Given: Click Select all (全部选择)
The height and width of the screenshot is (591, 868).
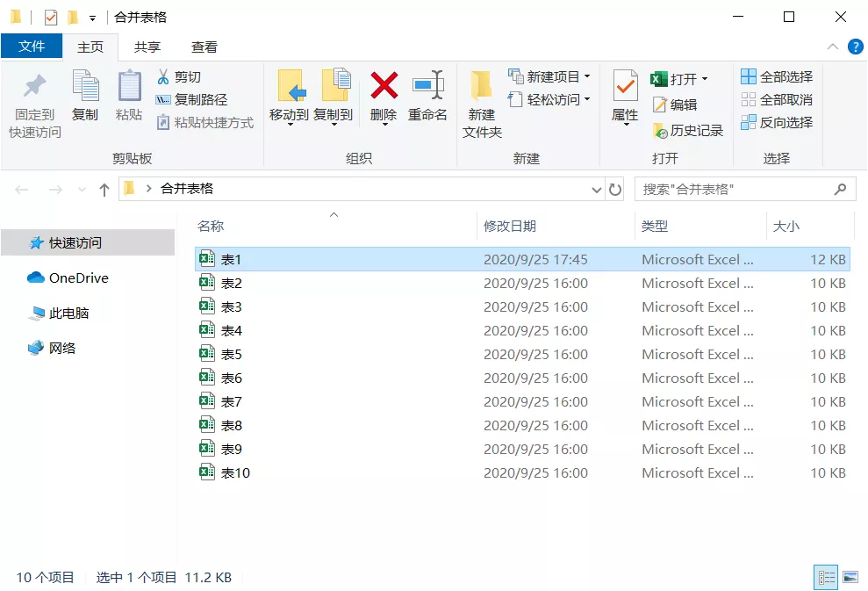Looking at the screenshot, I should [x=777, y=76].
